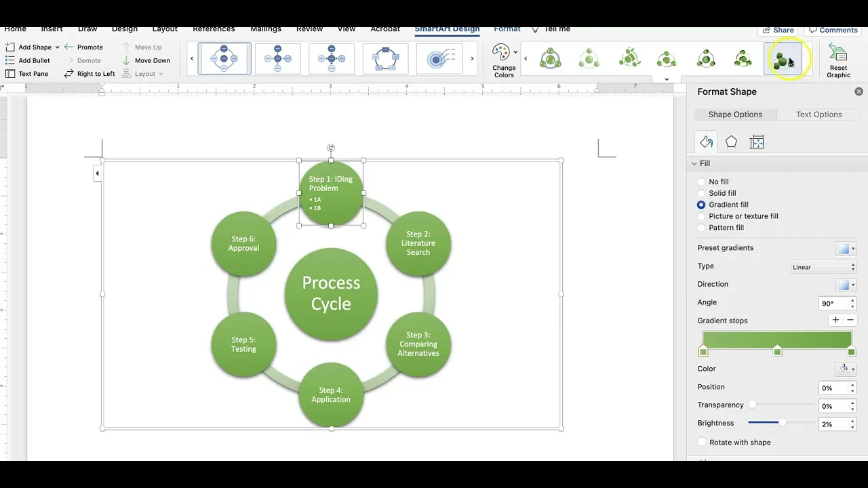Select the first gradient stop marker
Viewport: 868px width, 488px height.
click(703, 351)
